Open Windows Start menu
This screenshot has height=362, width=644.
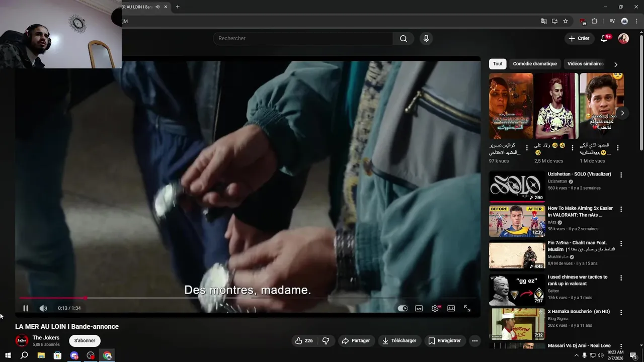8,355
